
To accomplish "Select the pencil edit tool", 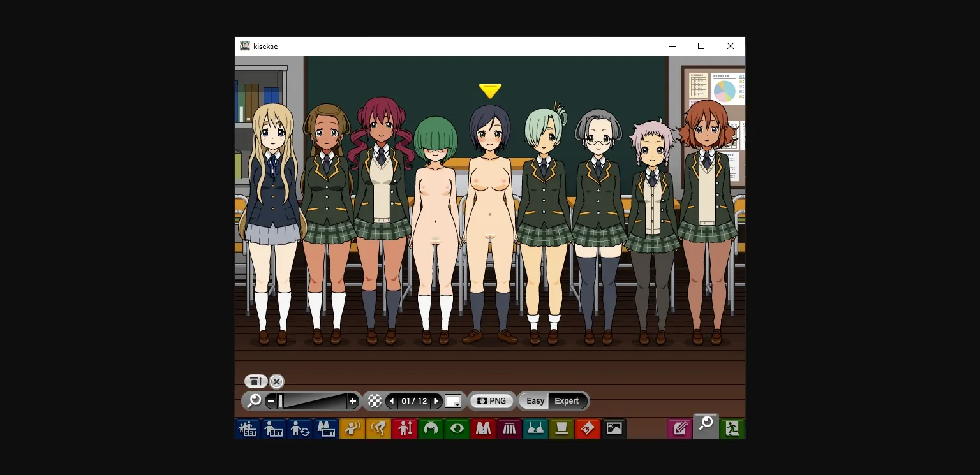I will click(x=679, y=428).
